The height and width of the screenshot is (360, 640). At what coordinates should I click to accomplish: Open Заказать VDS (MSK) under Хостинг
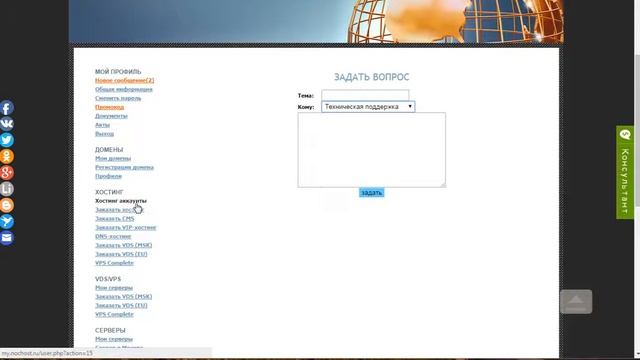tap(123, 245)
